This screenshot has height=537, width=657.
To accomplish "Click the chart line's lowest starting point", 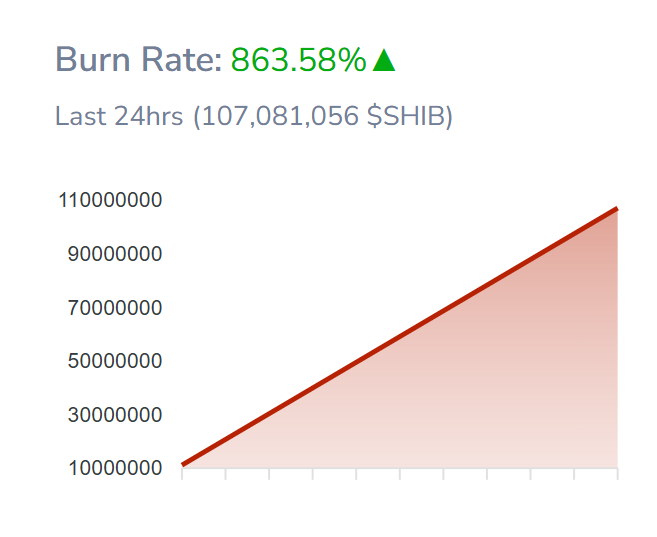I will click(x=183, y=464).
